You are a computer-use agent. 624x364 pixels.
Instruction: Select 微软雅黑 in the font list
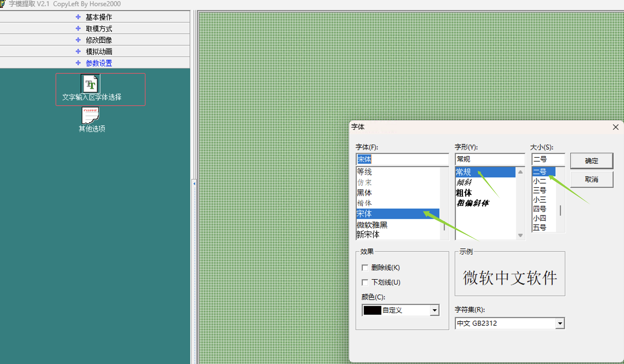coord(372,225)
